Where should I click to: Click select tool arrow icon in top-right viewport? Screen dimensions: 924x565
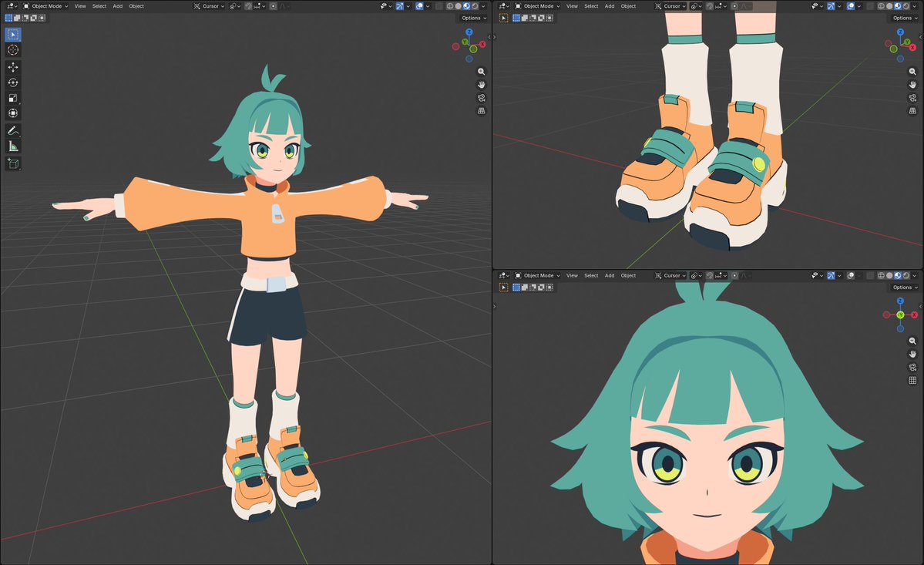pyautogui.click(x=503, y=18)
